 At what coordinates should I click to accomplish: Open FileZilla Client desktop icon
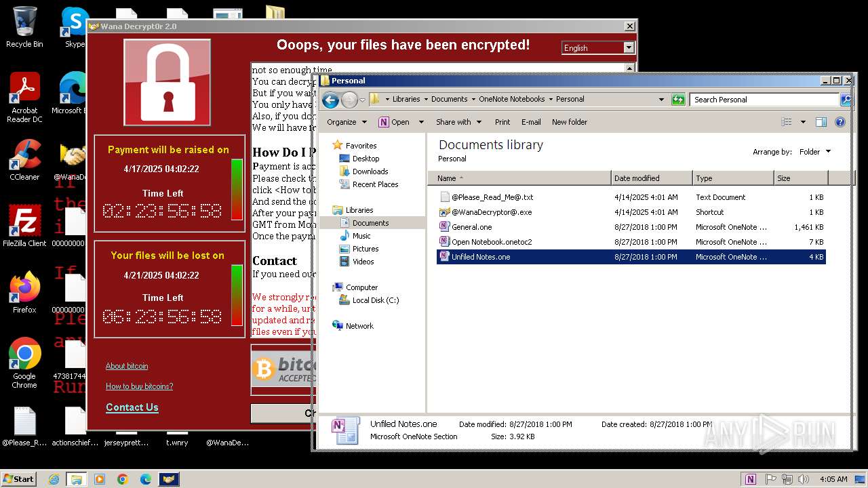click(24, 227)
